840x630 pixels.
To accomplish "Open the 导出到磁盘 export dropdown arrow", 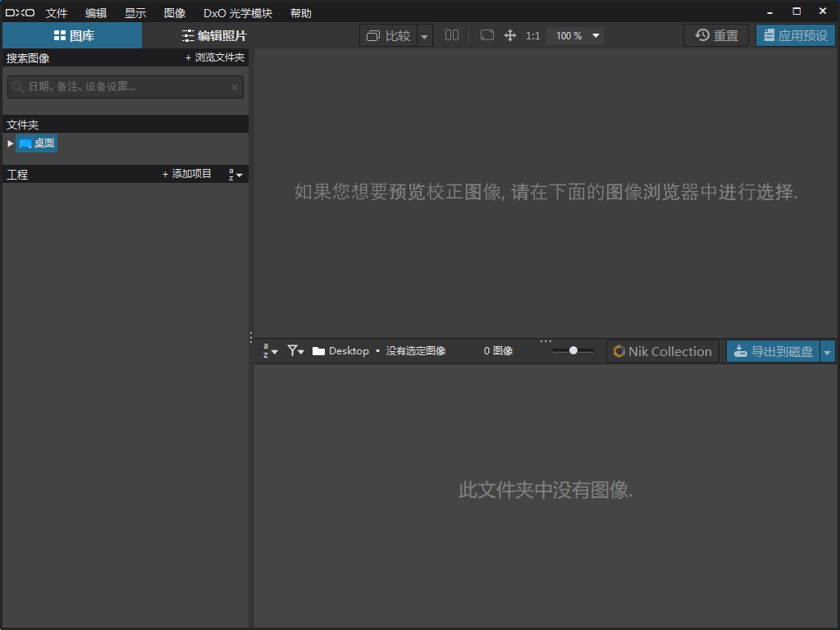I will coord(827,352).
